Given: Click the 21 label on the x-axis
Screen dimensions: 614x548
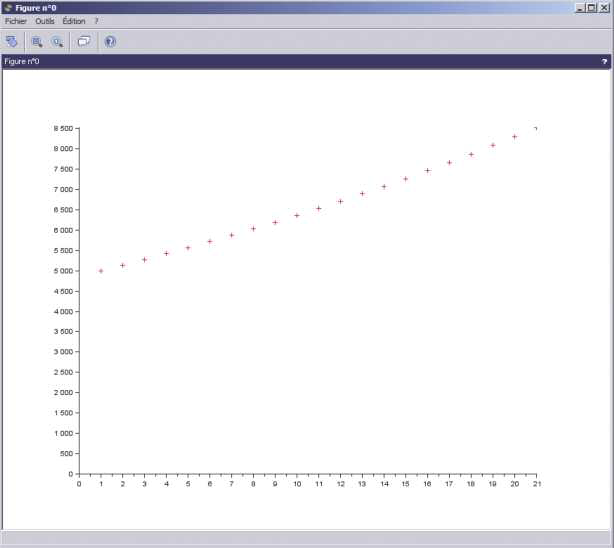Looking at the screenshot, I should pos(537,485).
